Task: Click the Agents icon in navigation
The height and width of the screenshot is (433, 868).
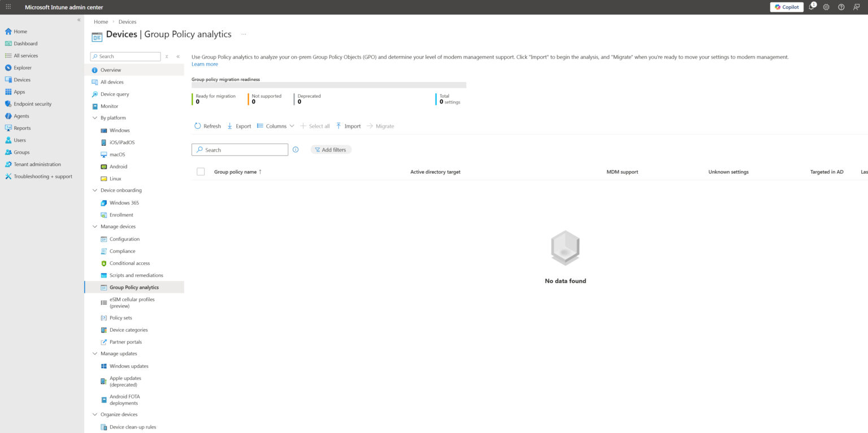Action: [8, 116]
